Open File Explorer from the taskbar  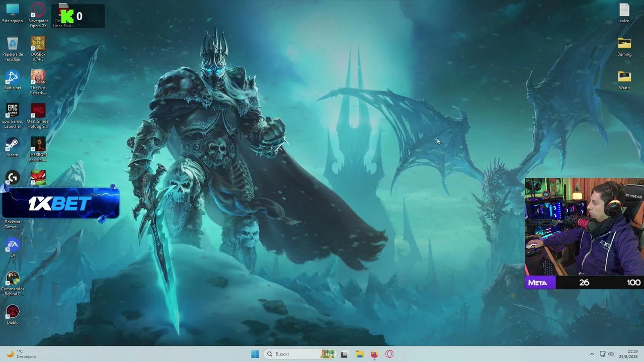click(359, 354)
